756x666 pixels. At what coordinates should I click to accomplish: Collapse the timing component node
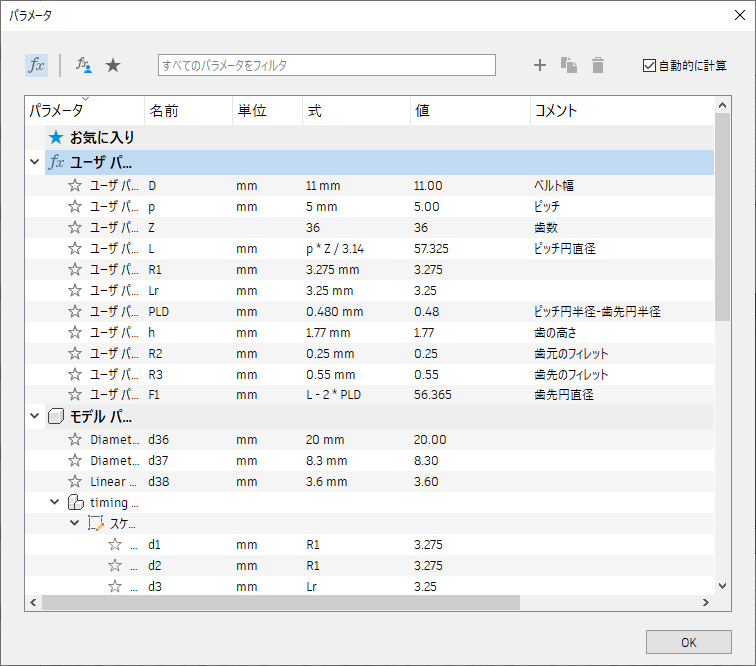tap(55, 502)
